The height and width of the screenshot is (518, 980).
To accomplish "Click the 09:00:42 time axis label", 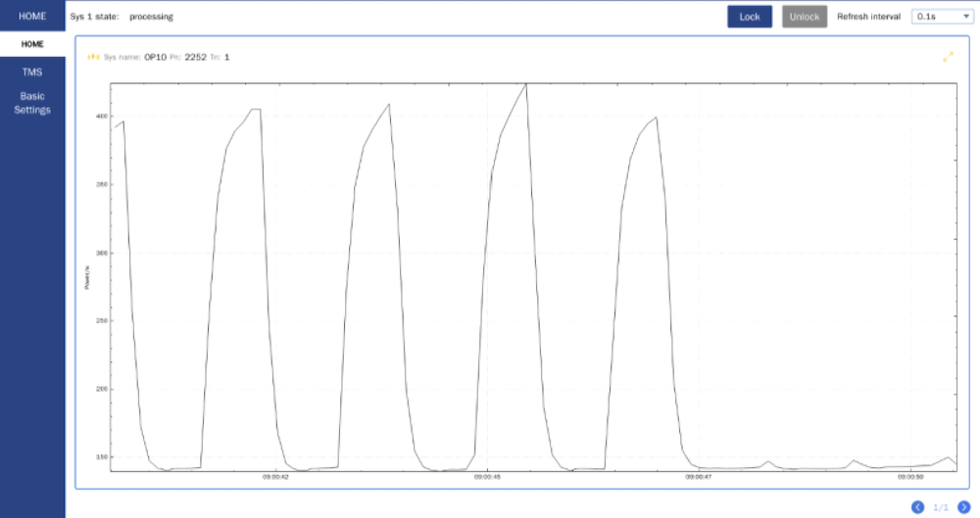I will pos(274,477).
